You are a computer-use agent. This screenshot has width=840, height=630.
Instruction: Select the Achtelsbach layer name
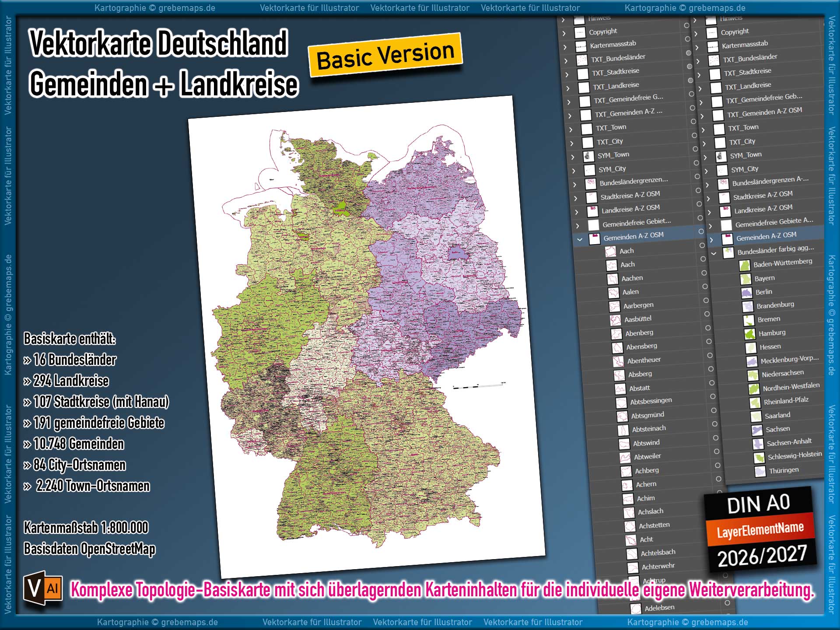click(658, 553)
